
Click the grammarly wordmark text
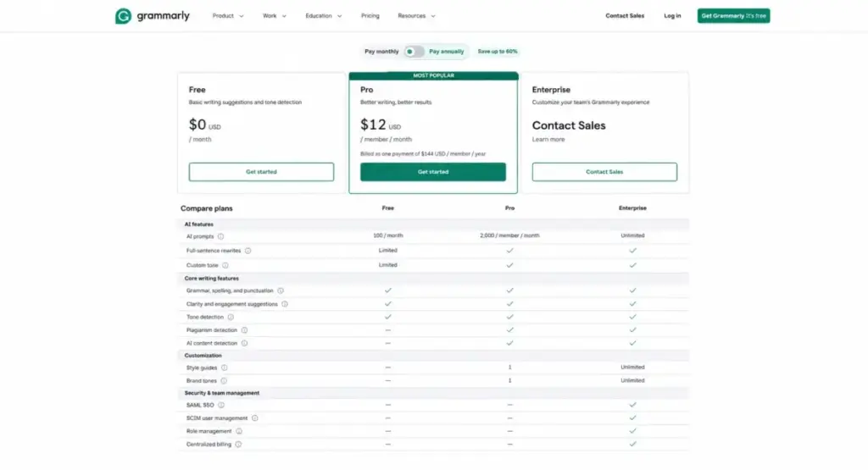[164, 16]
